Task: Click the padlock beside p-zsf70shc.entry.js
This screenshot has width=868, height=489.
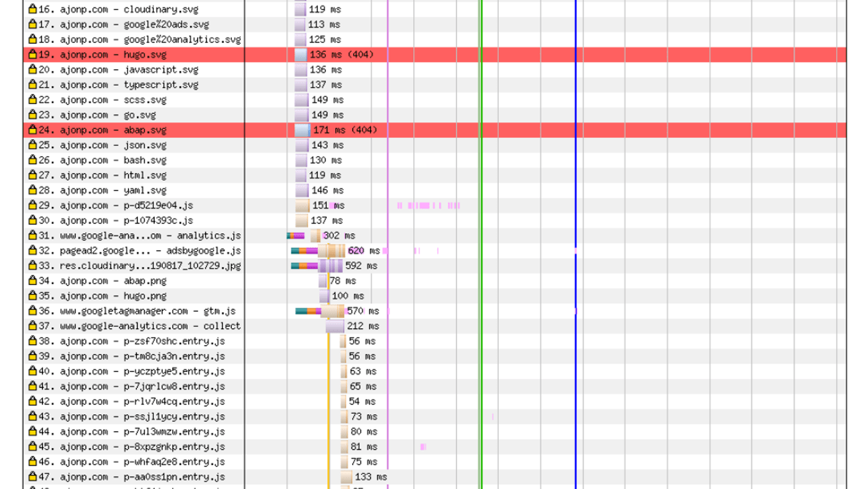Action: 32,341
